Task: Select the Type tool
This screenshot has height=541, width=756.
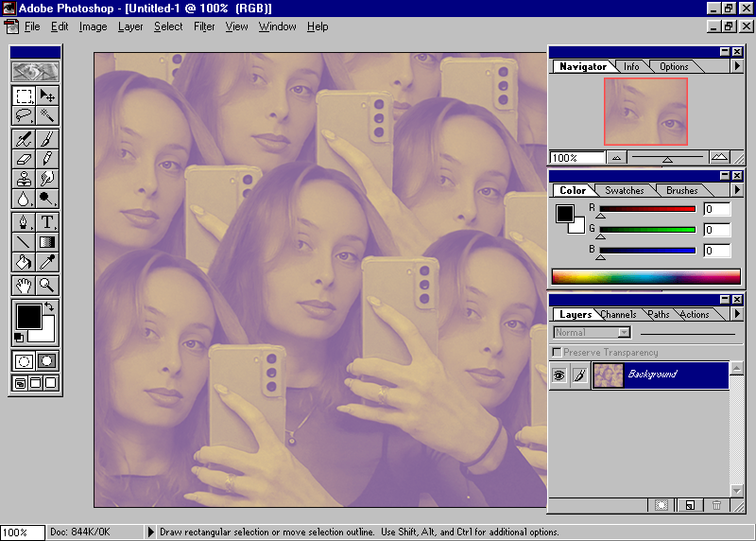Action: click(x=46, y=222)
